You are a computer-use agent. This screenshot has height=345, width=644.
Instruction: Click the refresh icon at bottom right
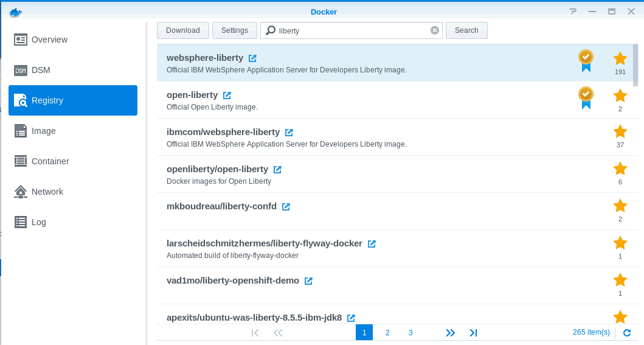coord(627,333)
